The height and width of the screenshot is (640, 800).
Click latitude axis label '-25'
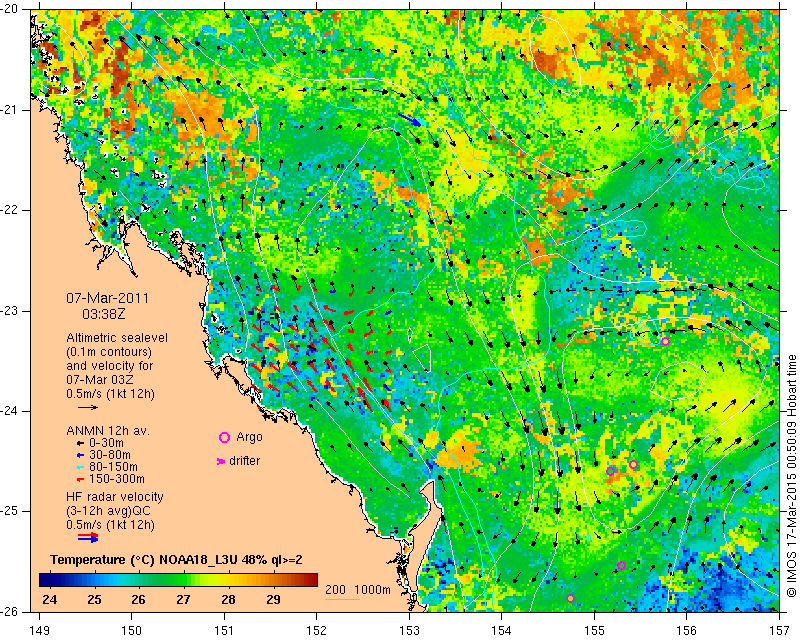(11, 511)
